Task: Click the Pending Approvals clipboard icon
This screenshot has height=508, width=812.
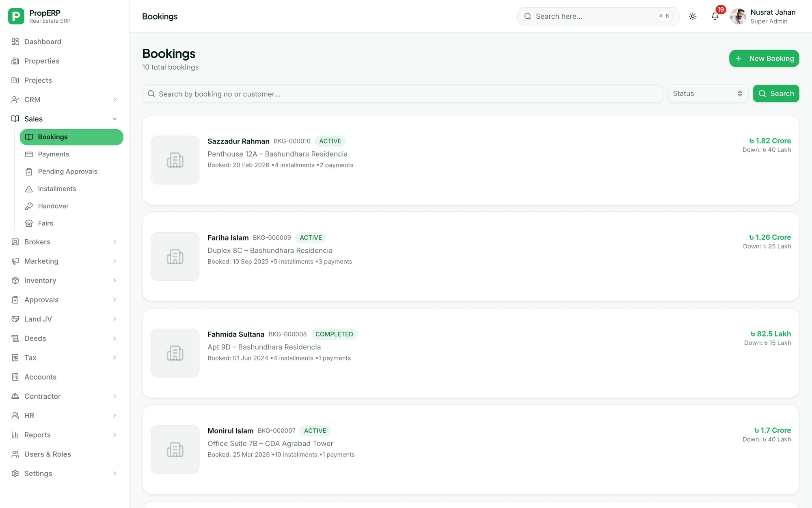Action: [x=29, y=172]
